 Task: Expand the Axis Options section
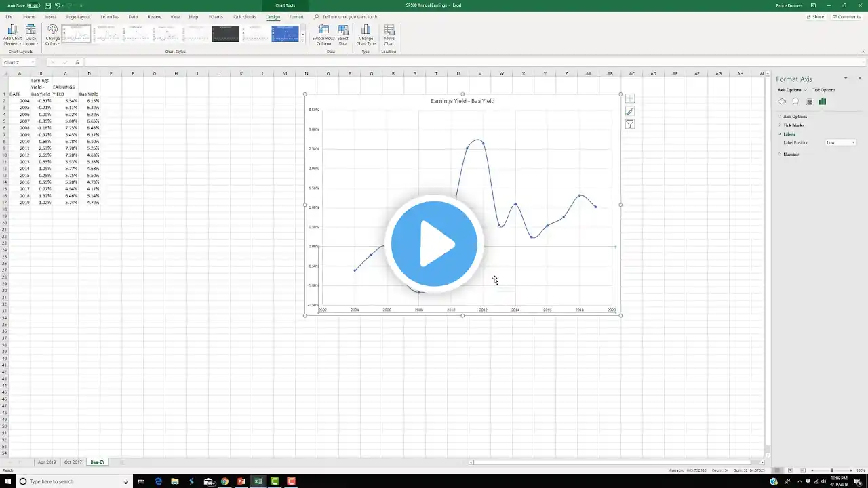click(x=795, y=117)
